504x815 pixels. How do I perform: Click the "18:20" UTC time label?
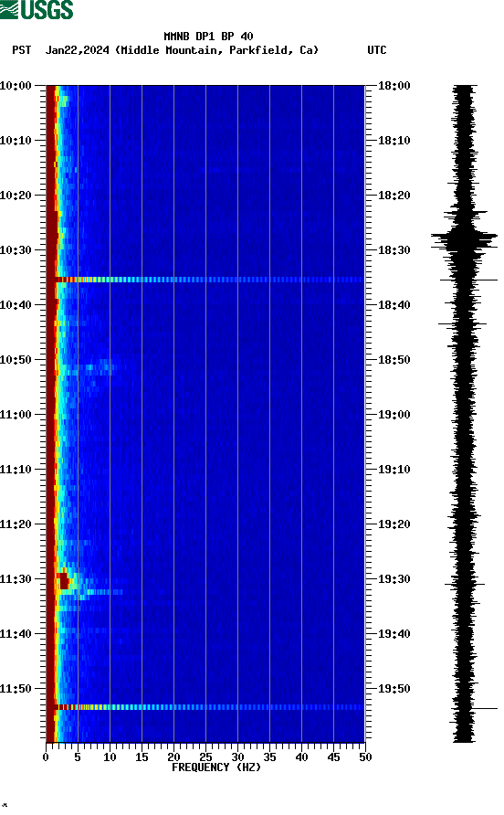click(394, 196)
